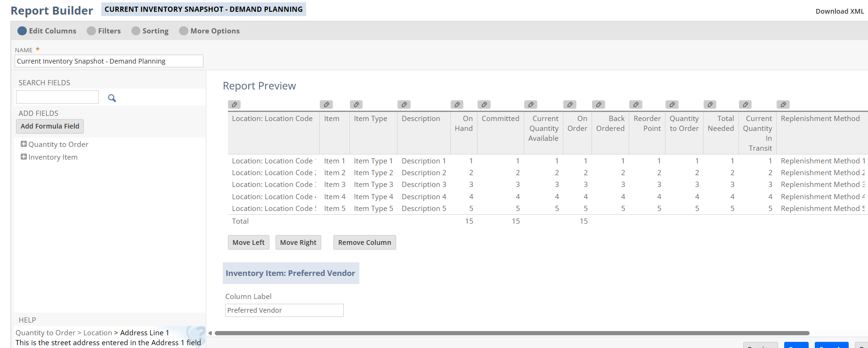Select the Current Quantity In Transit header

click(758, 133)
